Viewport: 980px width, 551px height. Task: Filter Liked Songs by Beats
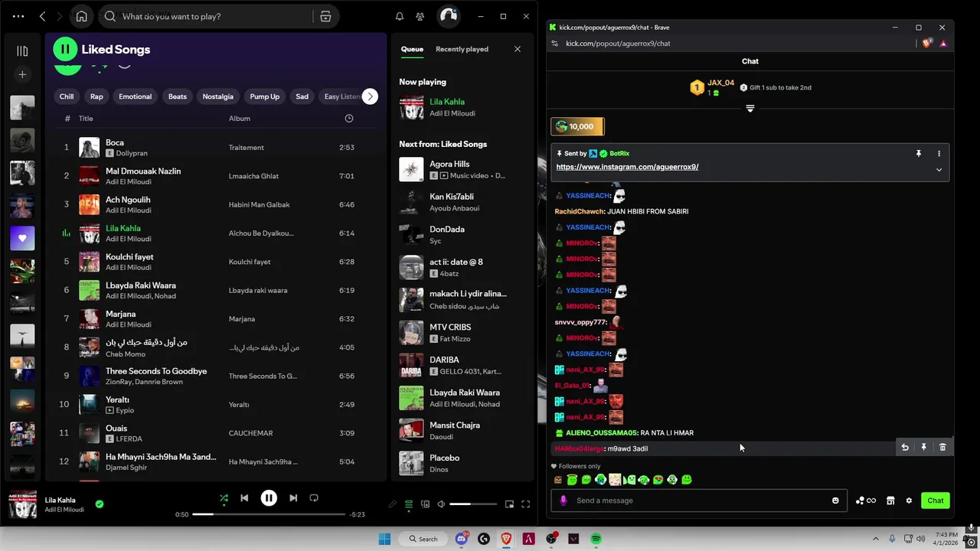178,96
